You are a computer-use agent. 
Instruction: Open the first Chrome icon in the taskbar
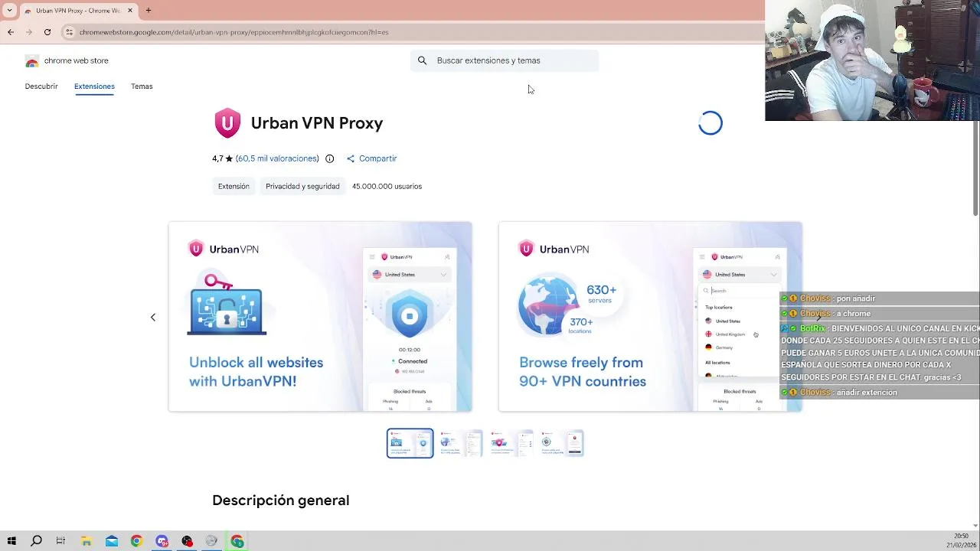136,541
